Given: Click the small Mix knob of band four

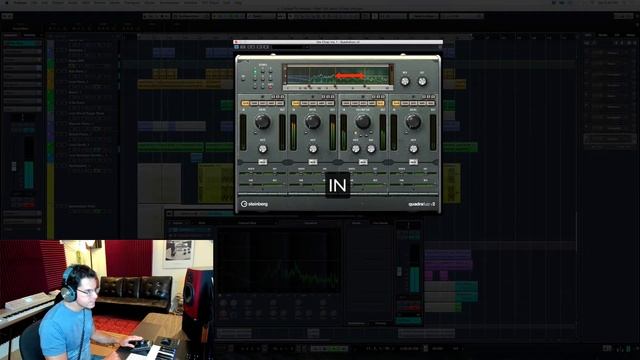Looking at the screenshot, I should click(x=413, y=149).
